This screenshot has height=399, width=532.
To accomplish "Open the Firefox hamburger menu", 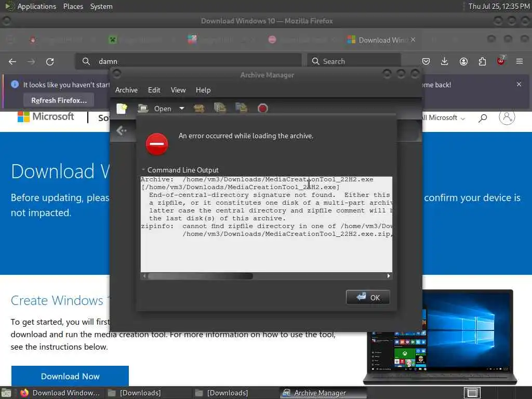I will (520, 61).
